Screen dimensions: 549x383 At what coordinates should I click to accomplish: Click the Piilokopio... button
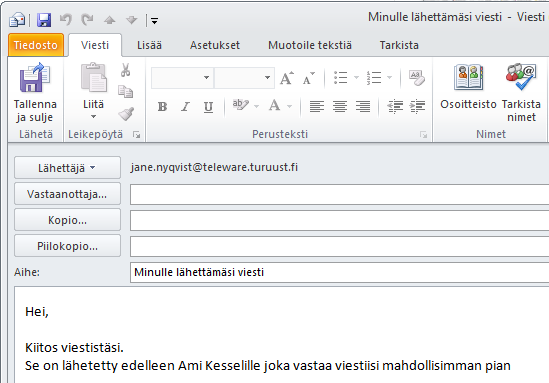pos(67,246)
